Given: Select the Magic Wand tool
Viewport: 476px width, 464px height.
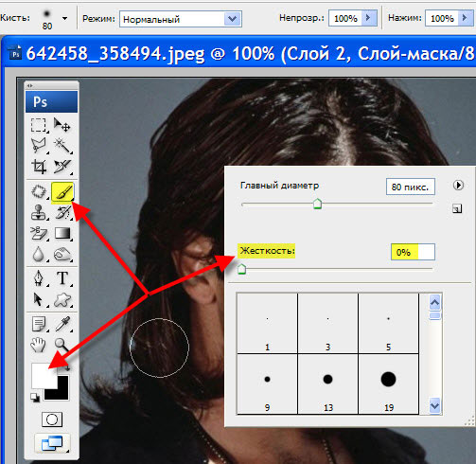Looking at the screenshot, I should [x=62, y=146].
